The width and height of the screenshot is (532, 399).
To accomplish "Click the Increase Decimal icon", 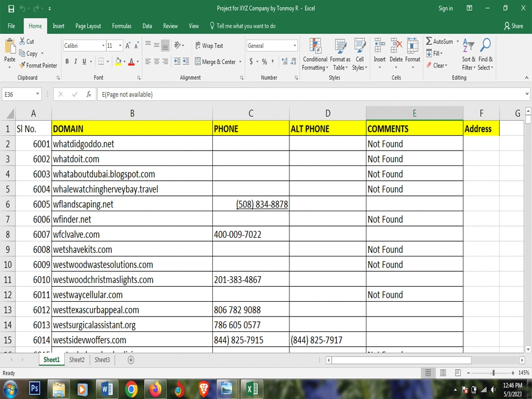I will [x=285, y=61].
